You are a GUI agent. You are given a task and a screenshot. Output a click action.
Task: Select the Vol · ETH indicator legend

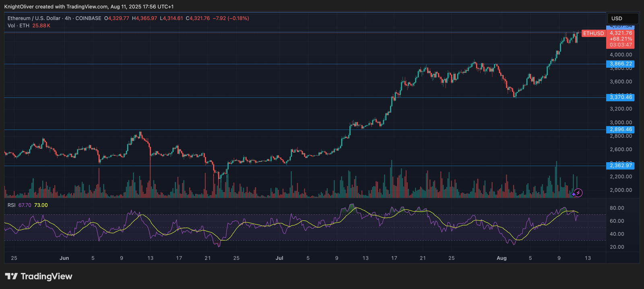[18, 26]
